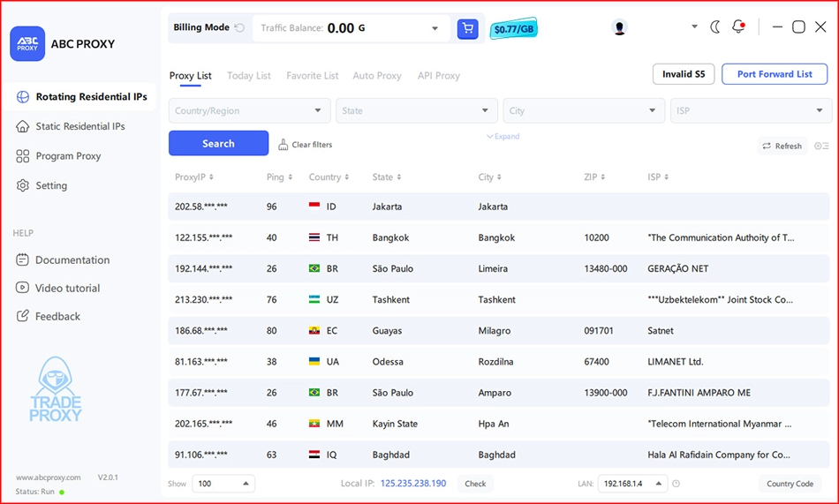
Task: Click the Ecuador flag icon
Action: (x=314, y=330)
